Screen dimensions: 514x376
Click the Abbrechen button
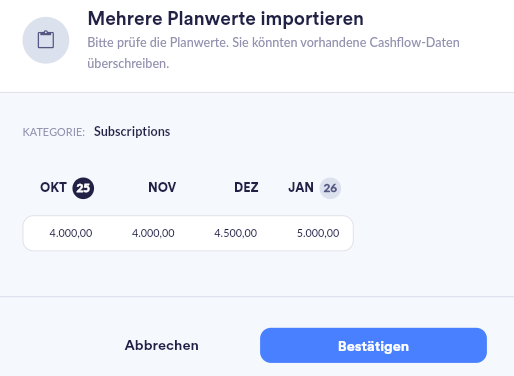pos(162,345)
